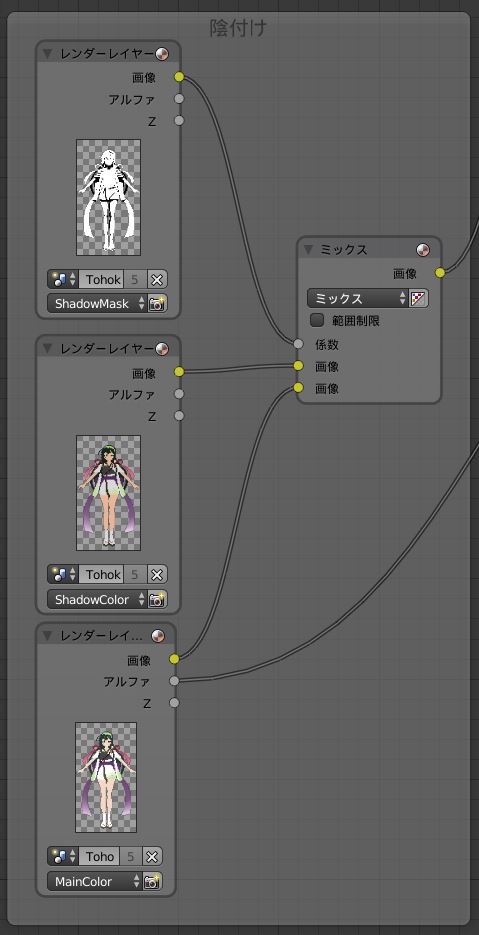Viewport: 479px width, 935px height.
Task: Open the ShadowMask layer dropdown
Action: point(97,304)
